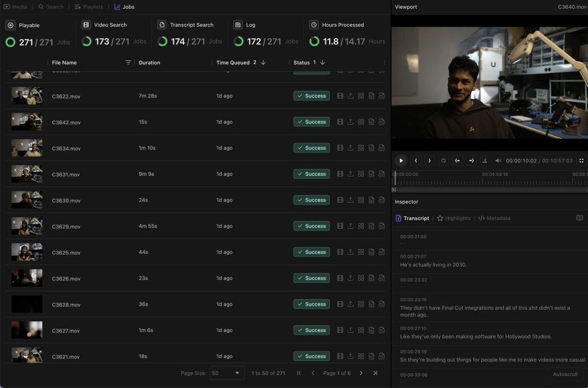Open the Highlights tab in Inspector
Image resolution: width=588 pixels, height=388 pixels.
[x=454, y=218]
